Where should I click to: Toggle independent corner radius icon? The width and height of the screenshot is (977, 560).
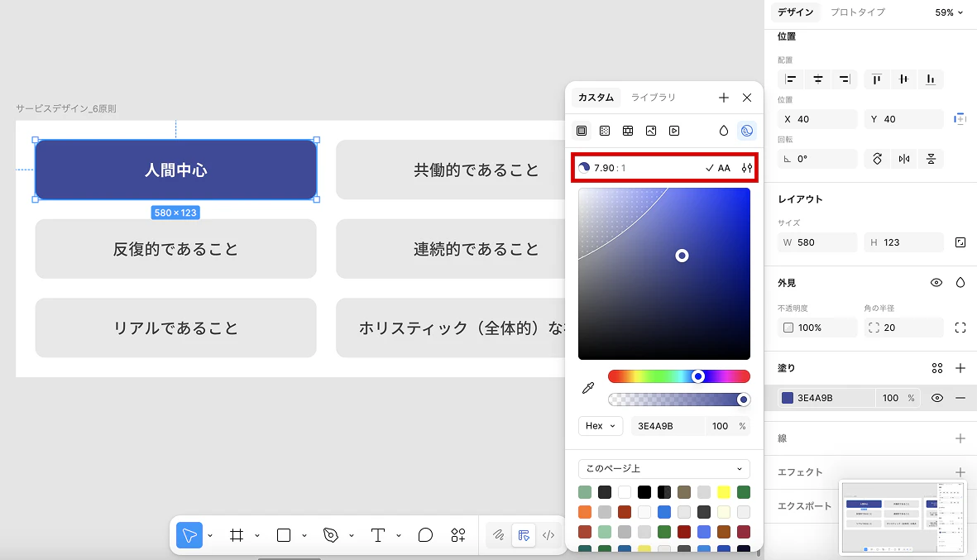click(x=960, y=328)
